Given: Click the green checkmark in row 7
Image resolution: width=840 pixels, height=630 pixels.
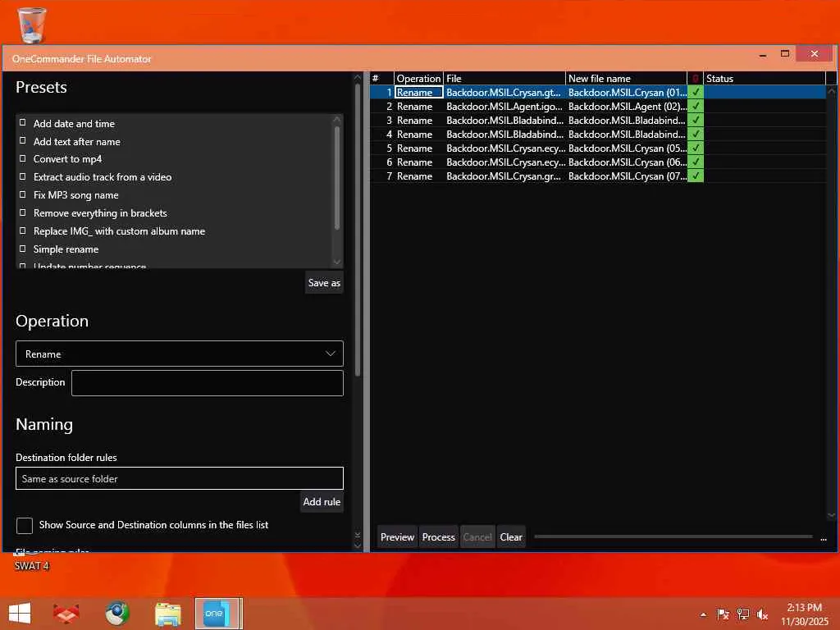Looking at the screenshot, I should coord(696,176).
